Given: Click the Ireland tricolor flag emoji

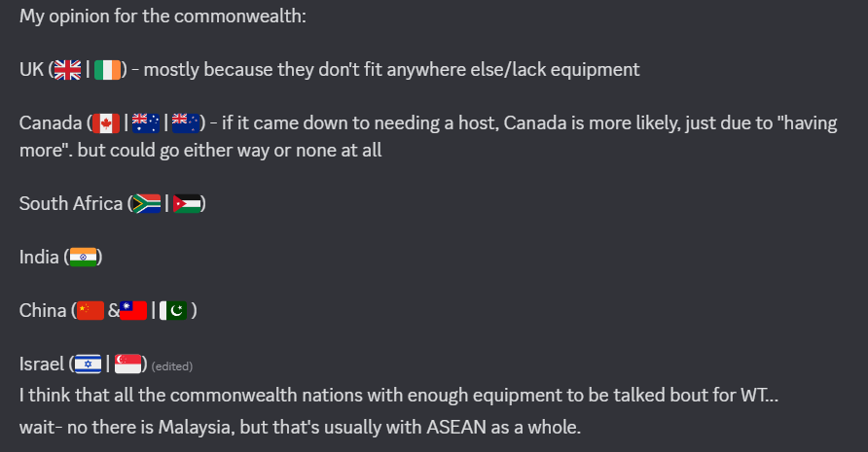Looking at the screenshot, I should coord(108,70).
